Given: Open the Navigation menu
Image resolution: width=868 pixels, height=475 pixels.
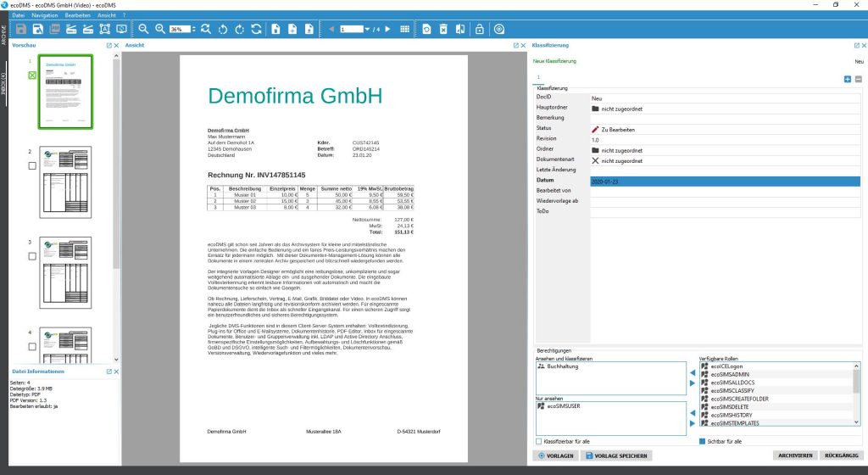Looking at the screenshot, I should click(x=45, y=15).
